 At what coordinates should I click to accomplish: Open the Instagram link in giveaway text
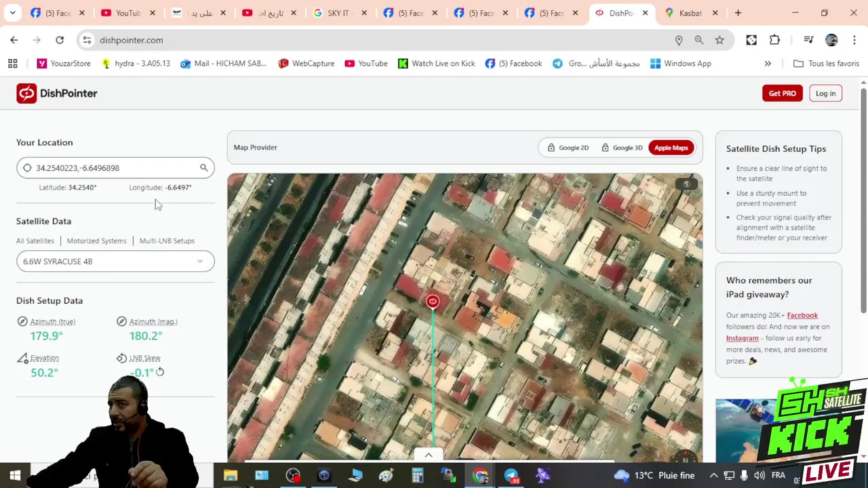click(742, 338)
